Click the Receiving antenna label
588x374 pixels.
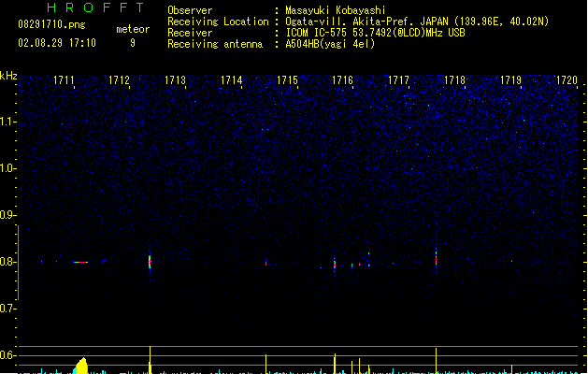pos(215,44)
